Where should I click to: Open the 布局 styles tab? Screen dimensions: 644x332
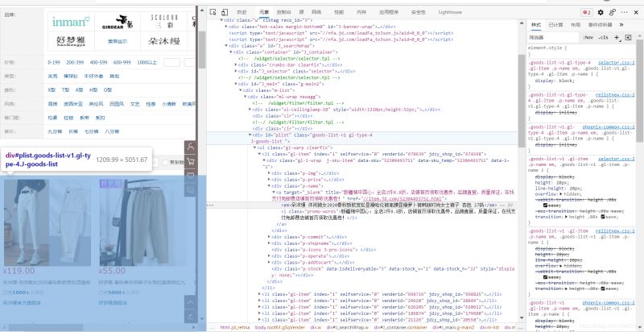point(576,25)
